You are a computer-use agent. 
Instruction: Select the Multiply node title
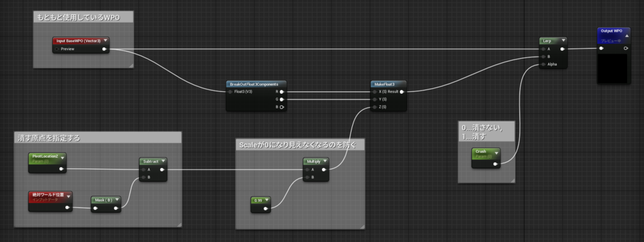pyautogui.click(x=313, y=161)
